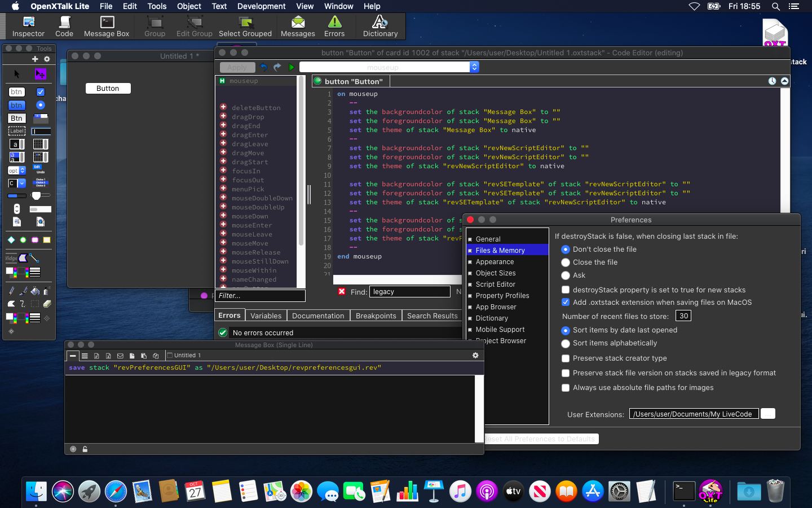Add the nameChanged handler

pos(223,279)
